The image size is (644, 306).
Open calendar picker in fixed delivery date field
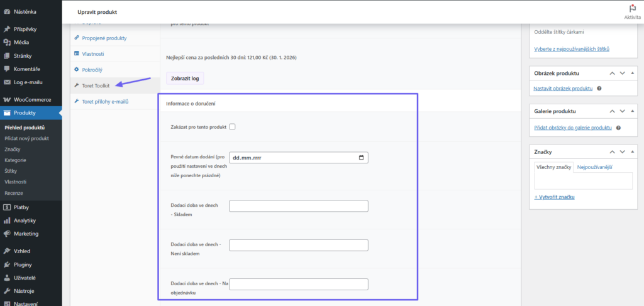click(x=361, y=158)
